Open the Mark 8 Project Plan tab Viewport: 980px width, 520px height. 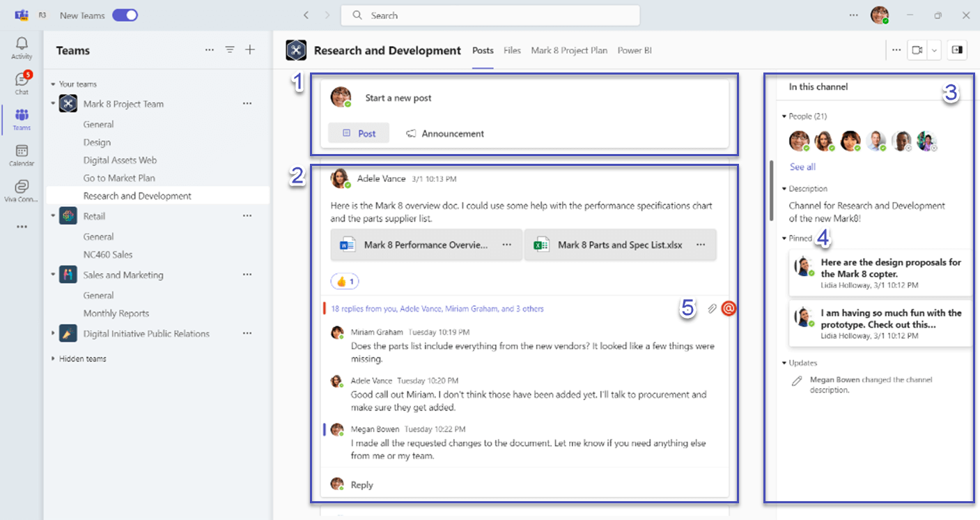coord(568,50)
